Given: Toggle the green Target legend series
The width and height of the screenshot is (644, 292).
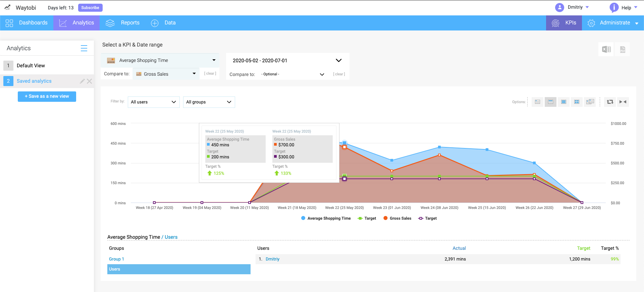Looking at the screenshot, I should pos(367,218).
